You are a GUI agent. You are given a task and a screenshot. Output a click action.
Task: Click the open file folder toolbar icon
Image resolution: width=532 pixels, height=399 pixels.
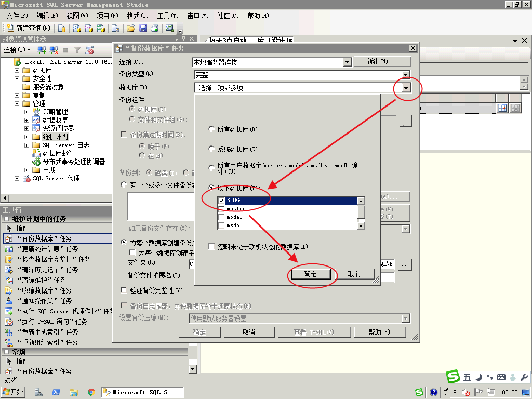click(x=131, y=28)
